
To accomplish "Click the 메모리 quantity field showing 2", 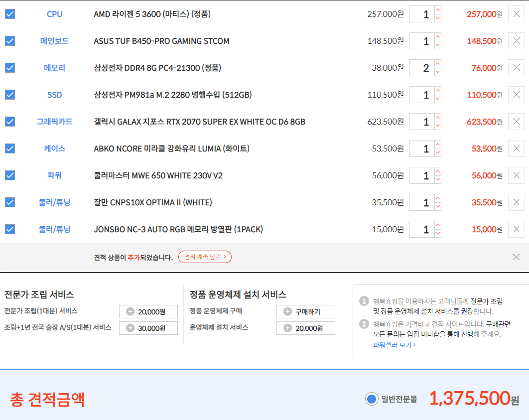I will 422,68.
